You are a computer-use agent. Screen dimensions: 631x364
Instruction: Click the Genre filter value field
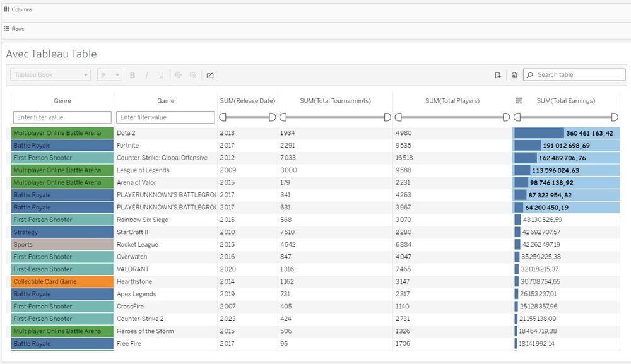point(62,117)
